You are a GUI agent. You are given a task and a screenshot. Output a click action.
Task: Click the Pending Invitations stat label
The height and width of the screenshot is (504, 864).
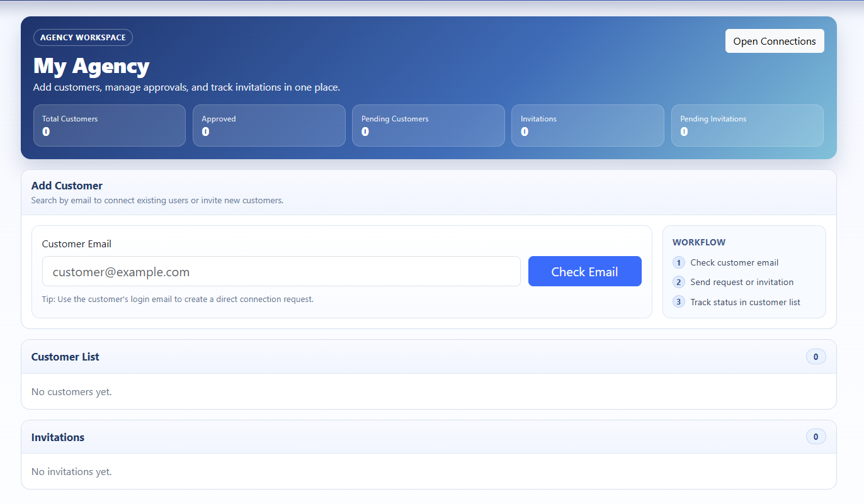click(713, 118)
